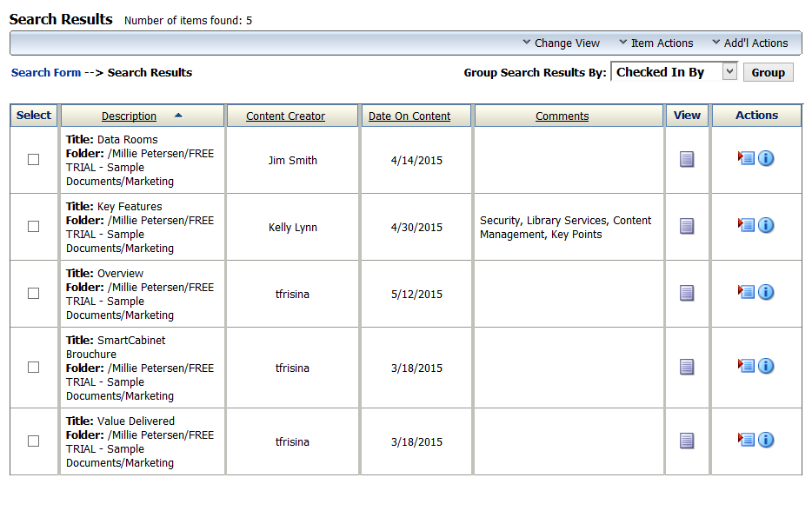Check out the Value Delivered document

tap(744, 440)
